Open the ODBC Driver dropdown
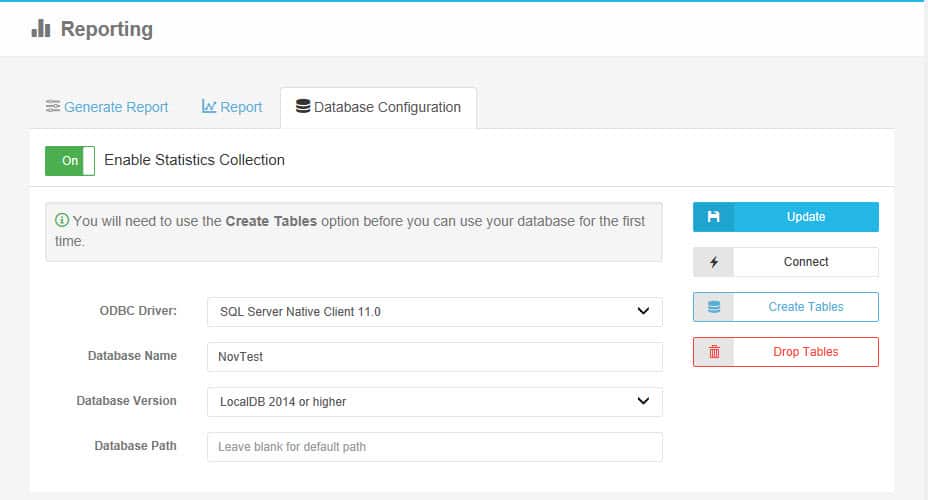928x500 pixels. click(x=434, y=312)
